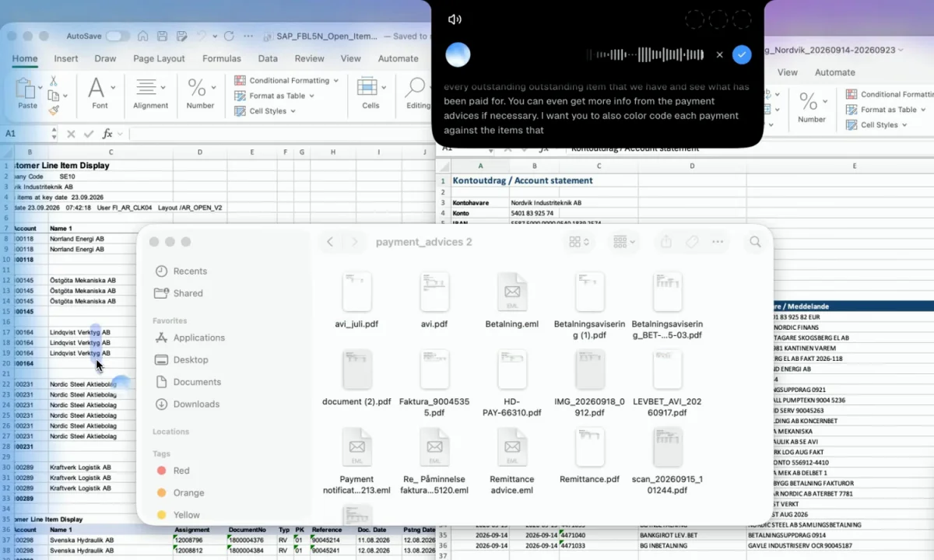
Task: Click the Finder back arrow
Action: (x=330, y=242)
